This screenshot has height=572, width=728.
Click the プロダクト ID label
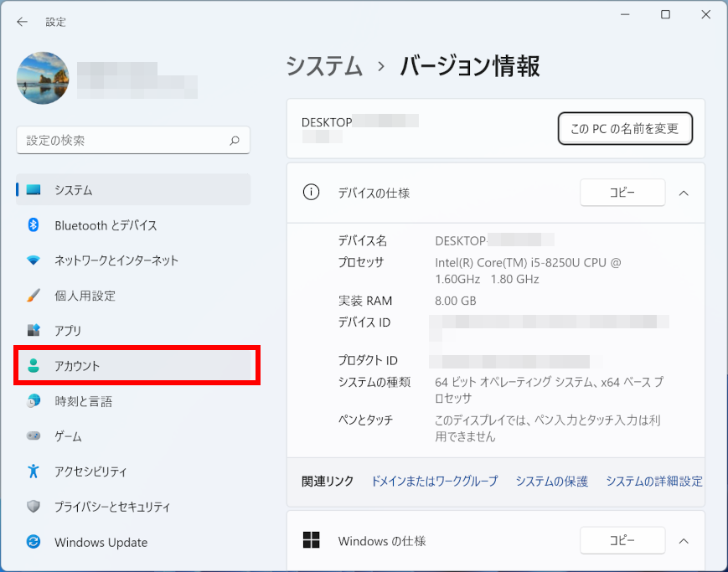(x=368, y=360)
